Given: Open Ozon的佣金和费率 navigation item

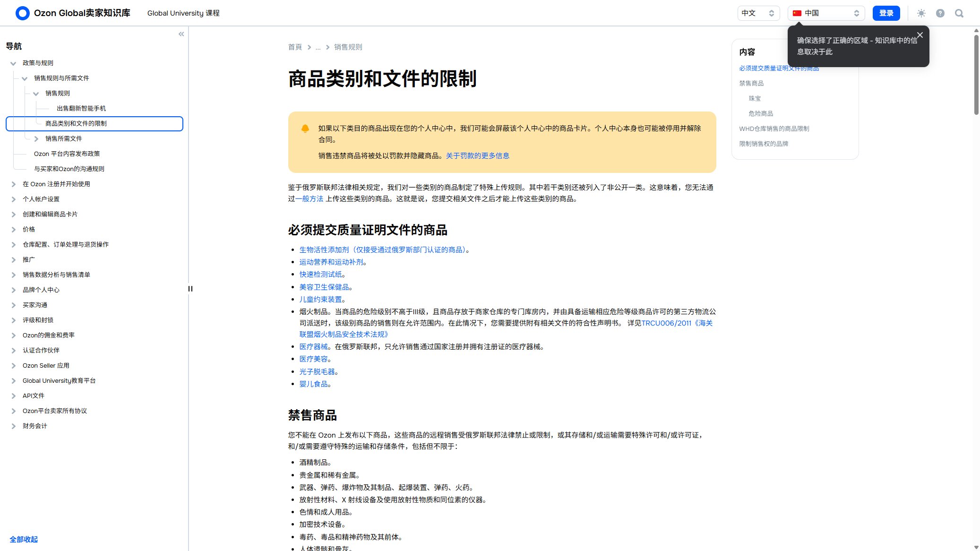Looking at the screenshot, I should click(x=49, y=335).
